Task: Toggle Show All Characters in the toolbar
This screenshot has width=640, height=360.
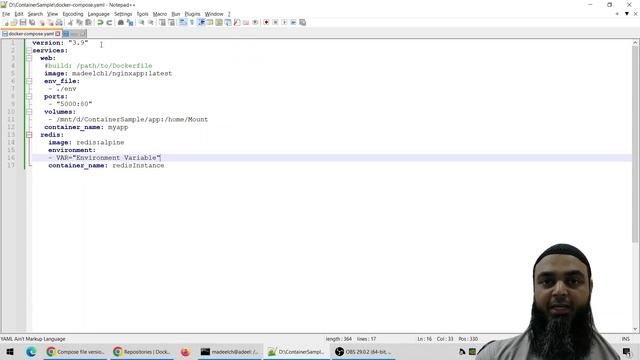Action: (192, 22)
